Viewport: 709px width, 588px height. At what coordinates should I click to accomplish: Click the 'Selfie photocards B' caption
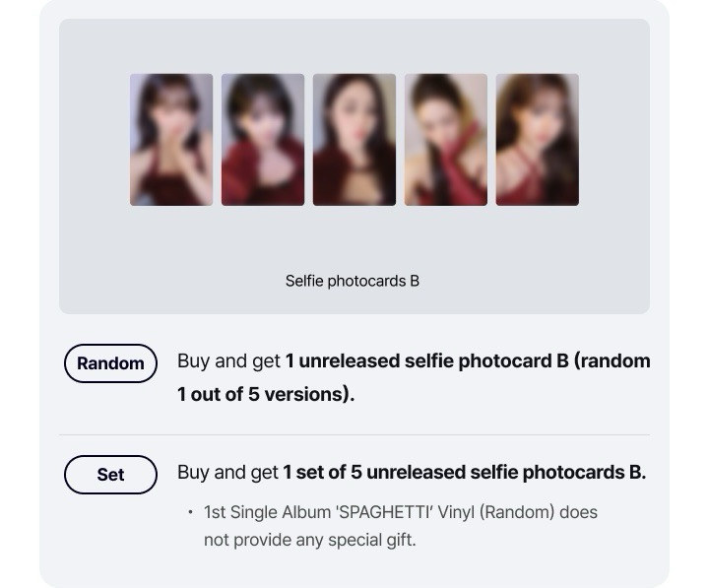pos(353,281)
